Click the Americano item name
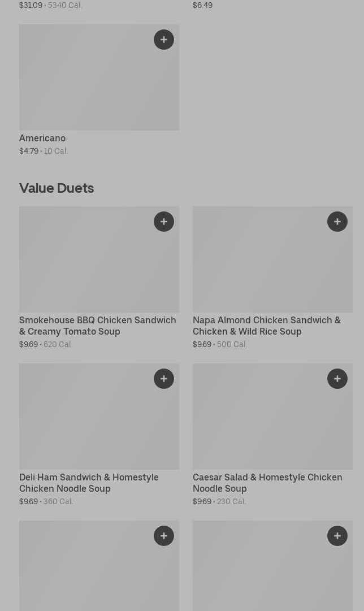 [x=42, y=138]
